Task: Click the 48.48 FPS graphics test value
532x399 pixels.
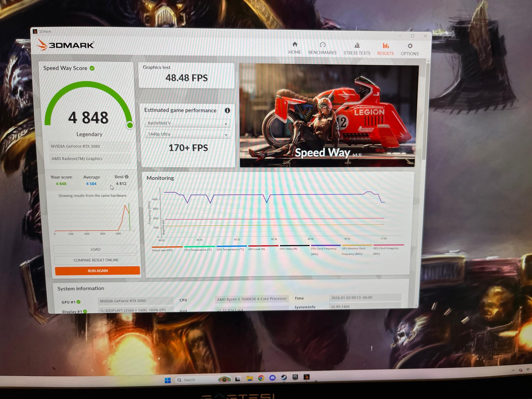Action: (187, 78)
